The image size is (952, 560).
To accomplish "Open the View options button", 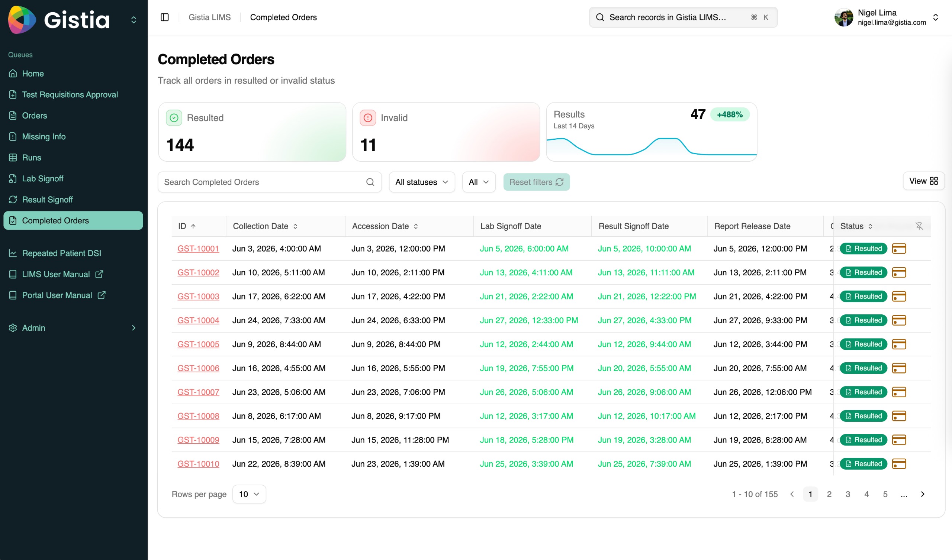I will [923, 181].
